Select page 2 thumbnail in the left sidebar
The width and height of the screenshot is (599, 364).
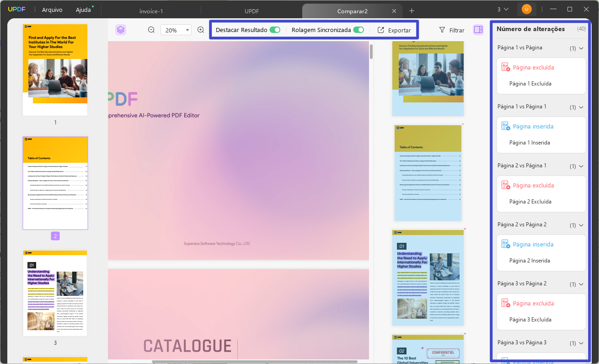[55, 182]
